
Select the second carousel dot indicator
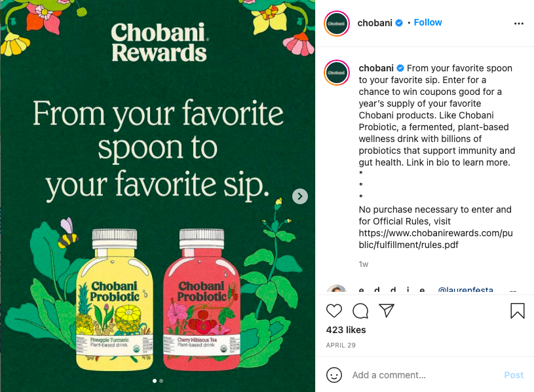[x=161, y=380]
